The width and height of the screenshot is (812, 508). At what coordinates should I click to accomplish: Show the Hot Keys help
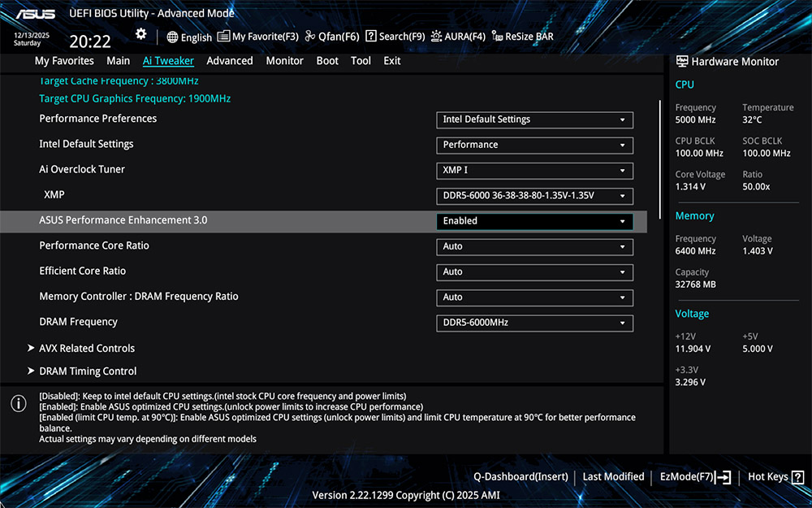tap(775, 477)
